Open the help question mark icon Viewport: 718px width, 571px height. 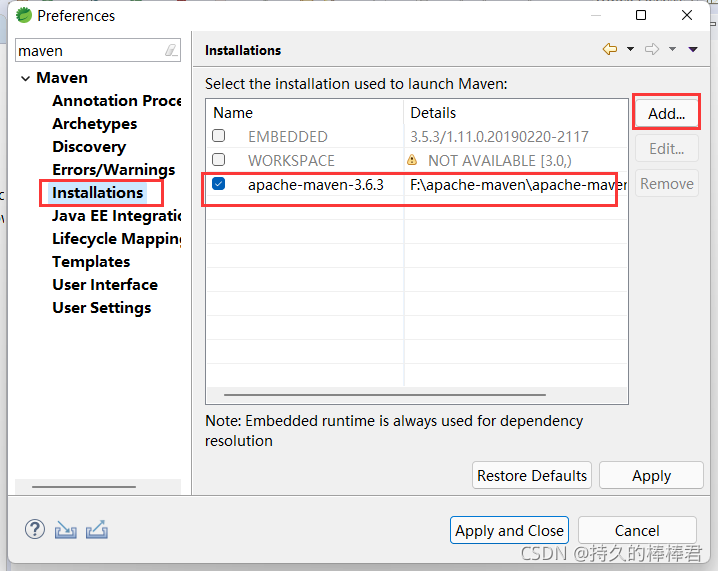(x=35, y=529)
